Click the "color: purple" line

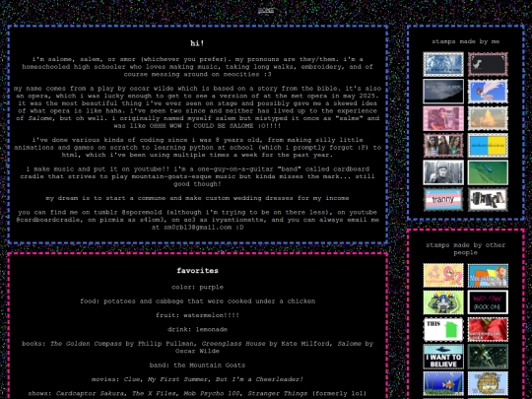click(197, 287)
